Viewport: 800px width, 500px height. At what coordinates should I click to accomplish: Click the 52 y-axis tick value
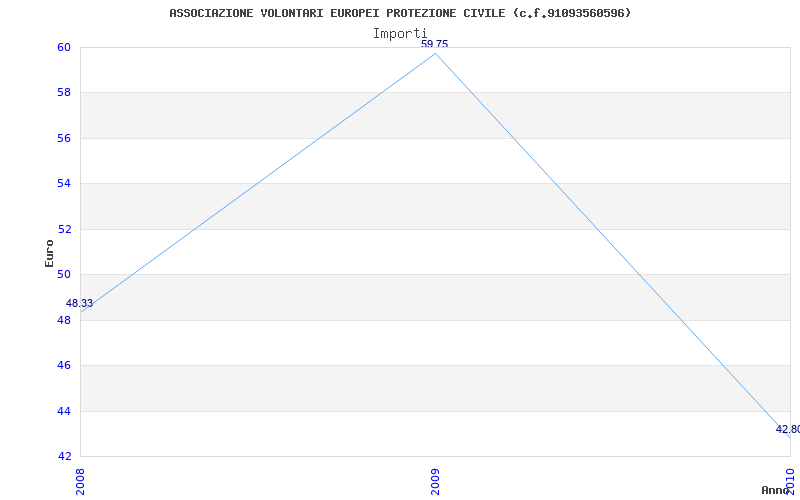(63, 229)
